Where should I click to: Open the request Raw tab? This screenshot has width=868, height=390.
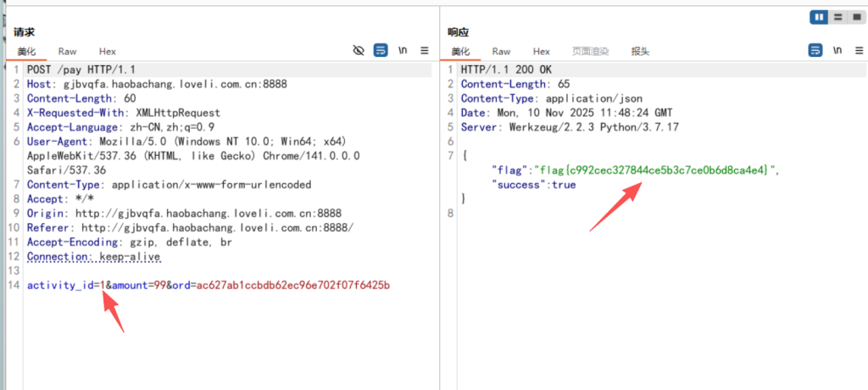(x=67, y=52)
